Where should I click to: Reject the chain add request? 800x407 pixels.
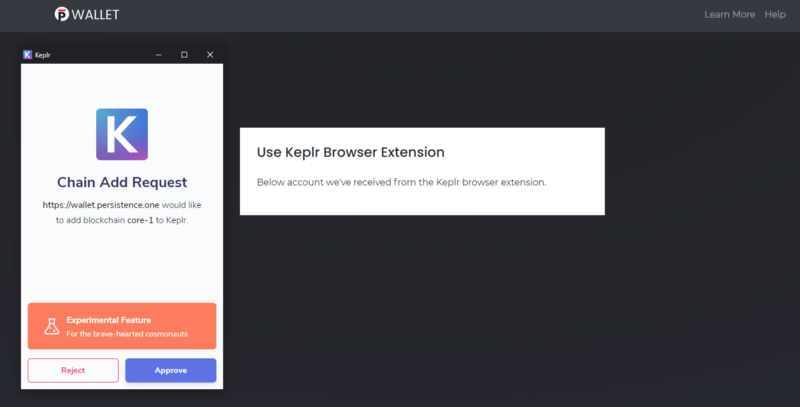pyautogui.click(x=73, y=370)
